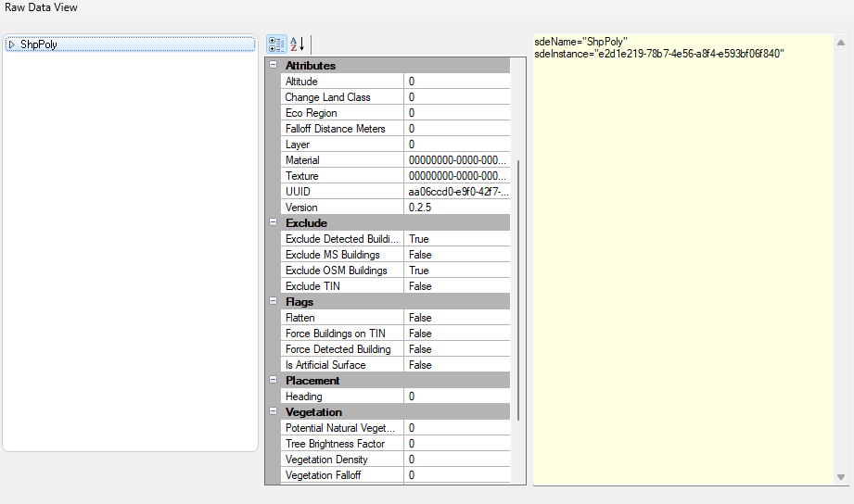Select the ShpPoly tree item
Image resolution: width=854 pixels, height=504 pixels.
[x=39, y=44]
